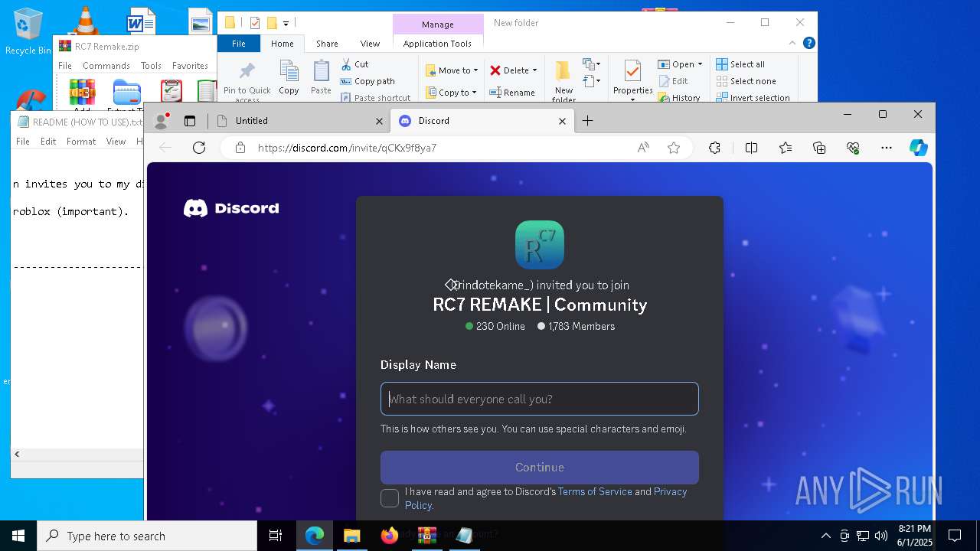Open Commands menu in WinRAR window
This screenshot has height=551, width=980.
click(106, 66)
